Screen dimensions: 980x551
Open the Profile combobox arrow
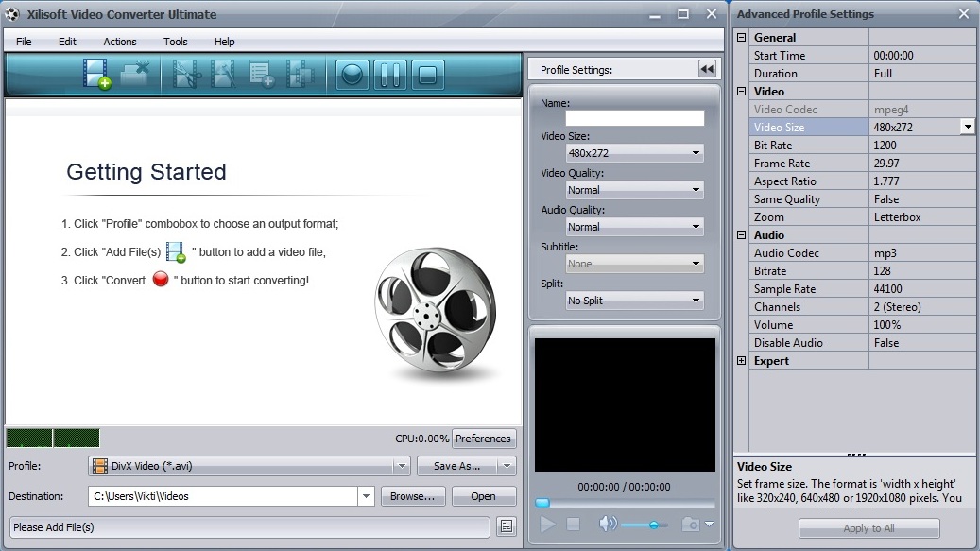point(402,466)
